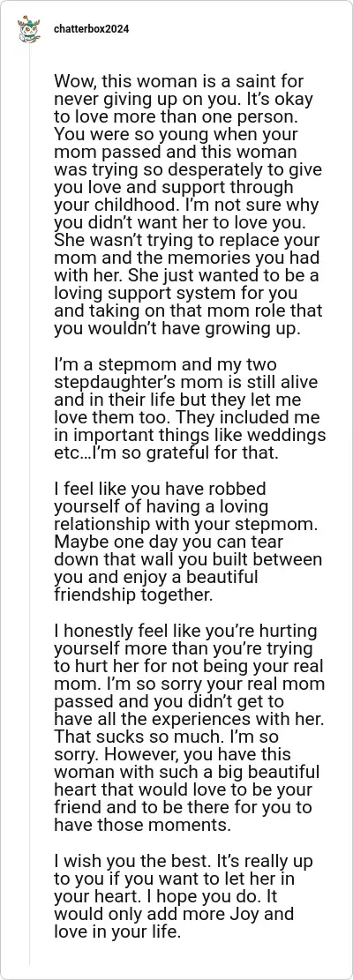Click the chatterbox2024 avatar icon
This screenshot has height=980, width=353.
coord(27,29)
